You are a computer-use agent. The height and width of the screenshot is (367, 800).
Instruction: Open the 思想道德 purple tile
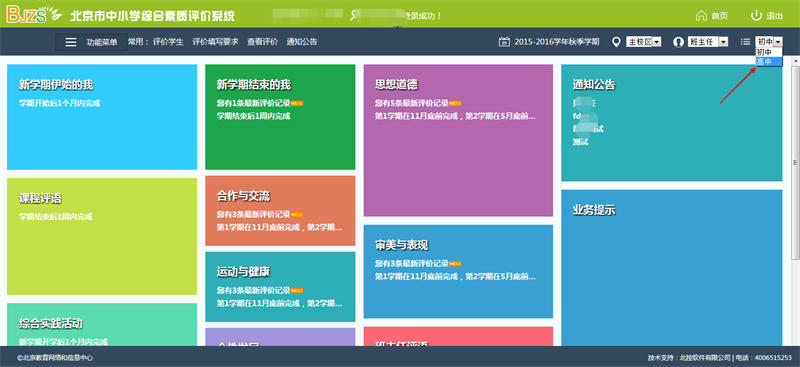click(x=458, y=140)
